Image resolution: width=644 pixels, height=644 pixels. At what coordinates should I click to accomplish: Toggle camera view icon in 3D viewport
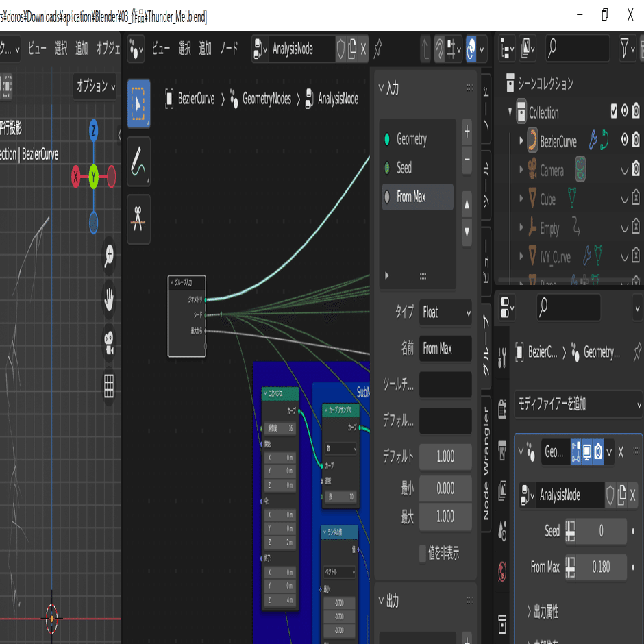tap(109, 343)
